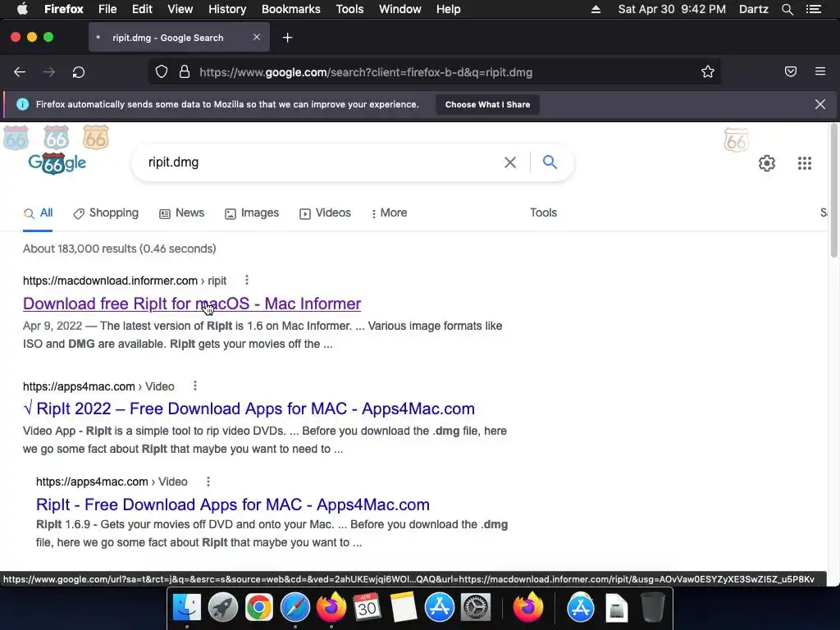Open the Help menu
The image size is (840, 630).
[x=449, y=9]
